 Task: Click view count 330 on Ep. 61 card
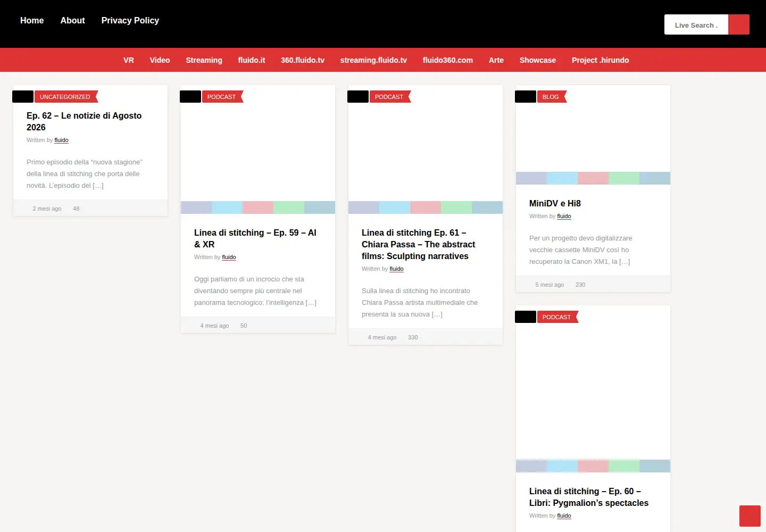click(413, 337)
